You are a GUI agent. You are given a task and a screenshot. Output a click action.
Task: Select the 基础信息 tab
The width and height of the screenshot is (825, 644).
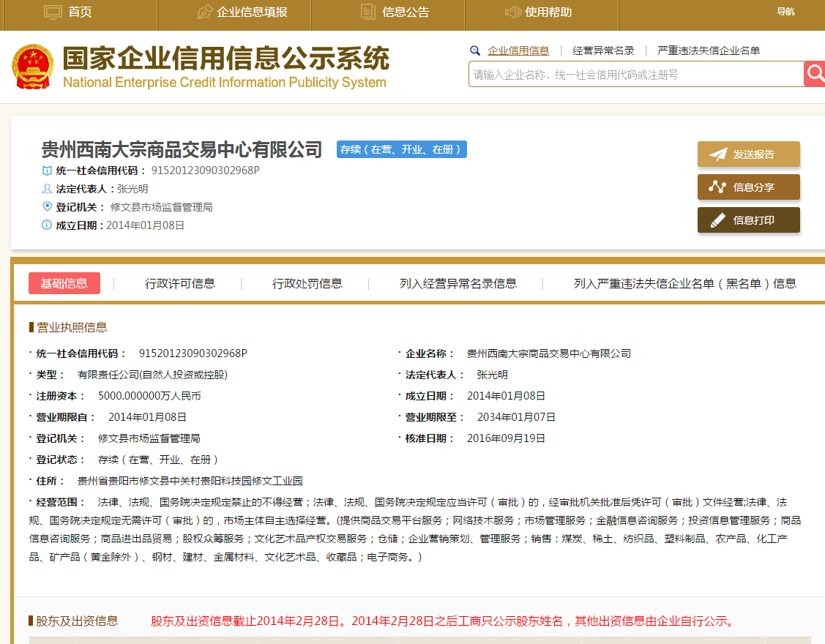tap(64, 283)
